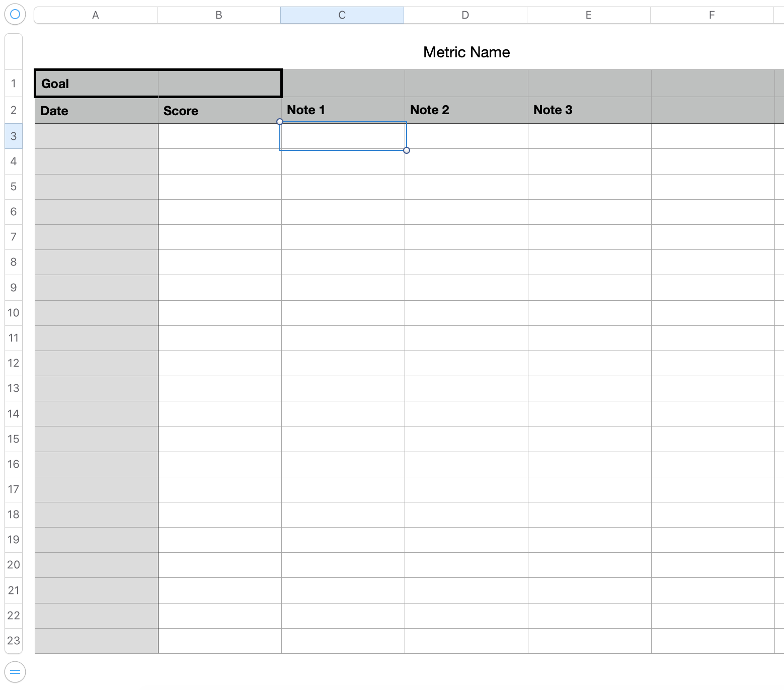The height and width of the screenshot is (690, 784).
Task: Select the Date header cell
Action: pyautogui.click(x=97, y=111)
